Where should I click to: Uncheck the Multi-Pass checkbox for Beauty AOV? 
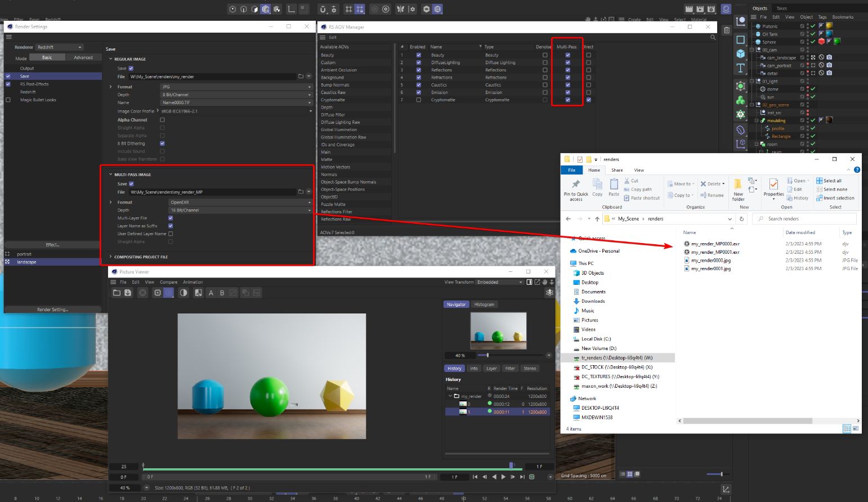pos(567,55)
